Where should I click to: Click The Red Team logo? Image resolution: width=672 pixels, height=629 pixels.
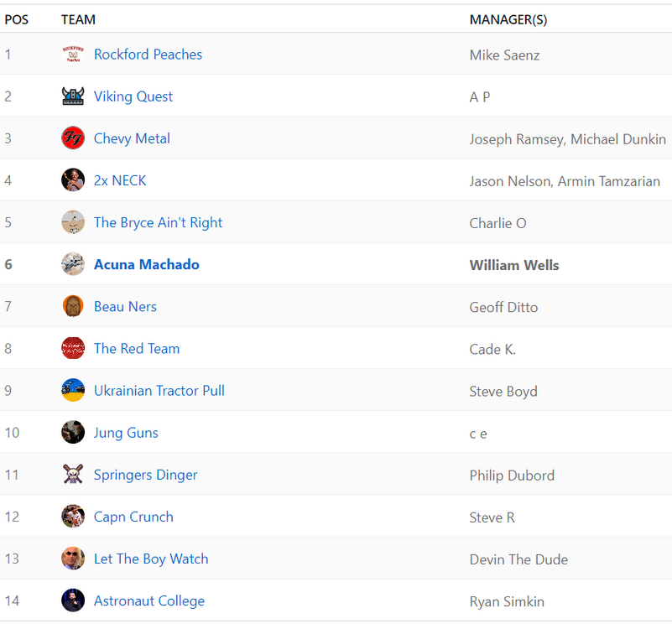click(x=73, y=348)
